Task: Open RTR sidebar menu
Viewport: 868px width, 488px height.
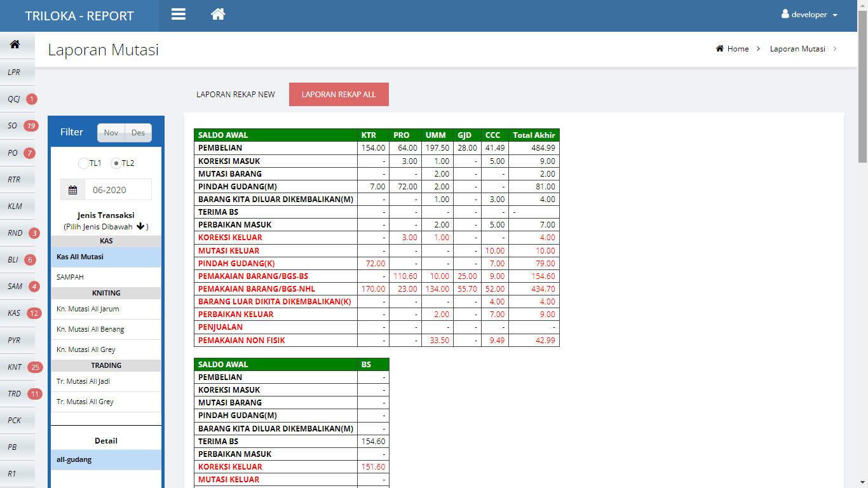Action: (x=17, y=180)
